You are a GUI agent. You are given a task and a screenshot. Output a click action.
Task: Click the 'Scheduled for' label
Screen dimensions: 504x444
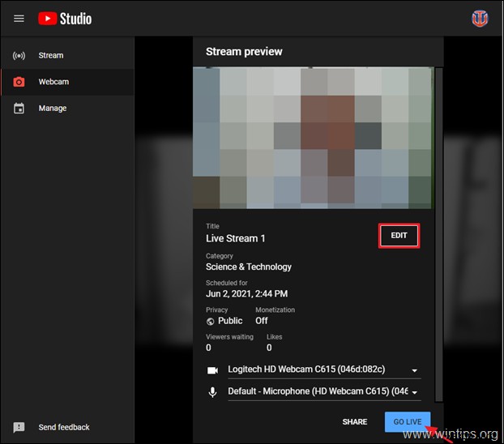227,283
